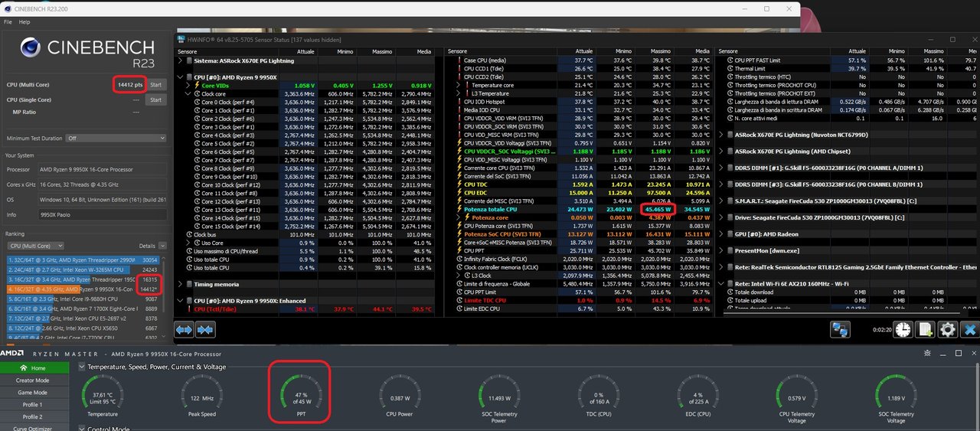Expand Sistema: ASRock X670E PG Lightning node
This screenshot has width=980, height=431.
click(x=181, y=60)
